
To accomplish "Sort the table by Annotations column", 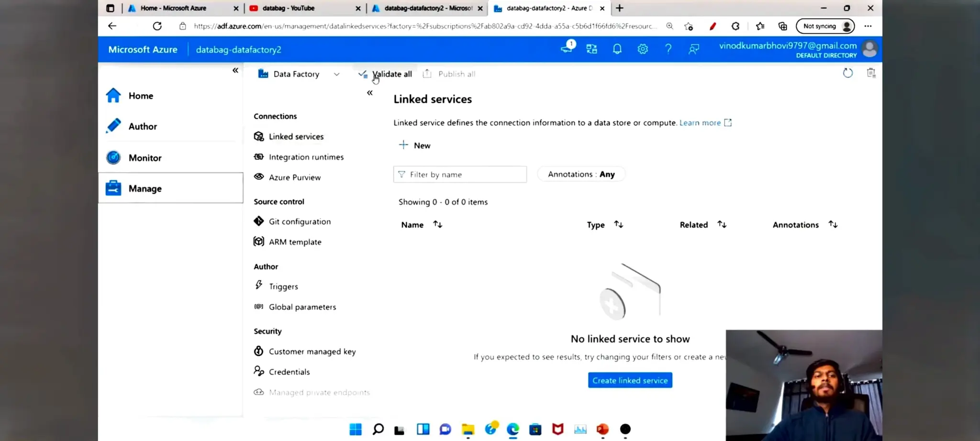I will click(x=805, y=225).
